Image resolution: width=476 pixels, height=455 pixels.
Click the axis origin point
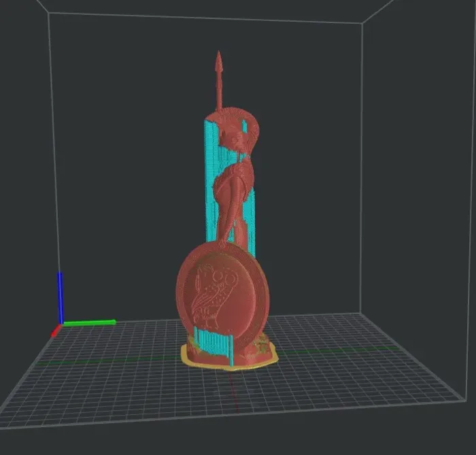[61, 324]
